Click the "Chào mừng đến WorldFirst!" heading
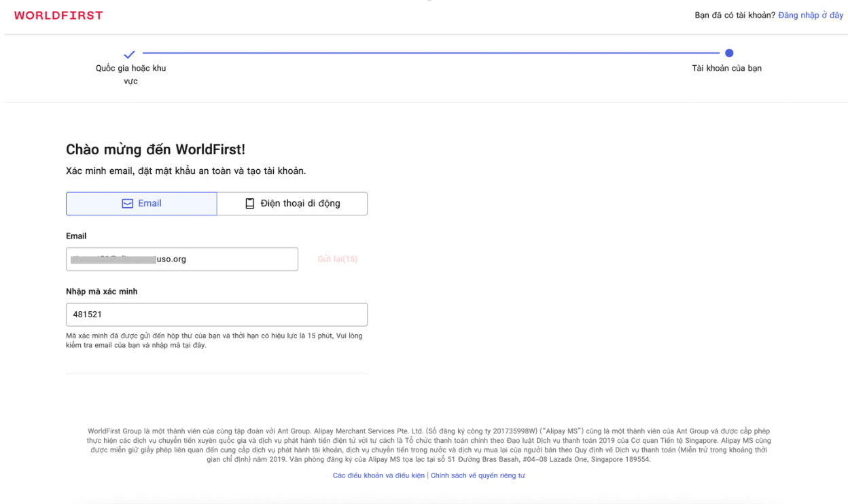Viewport: 848px width, 504px height. pos(156,149)
